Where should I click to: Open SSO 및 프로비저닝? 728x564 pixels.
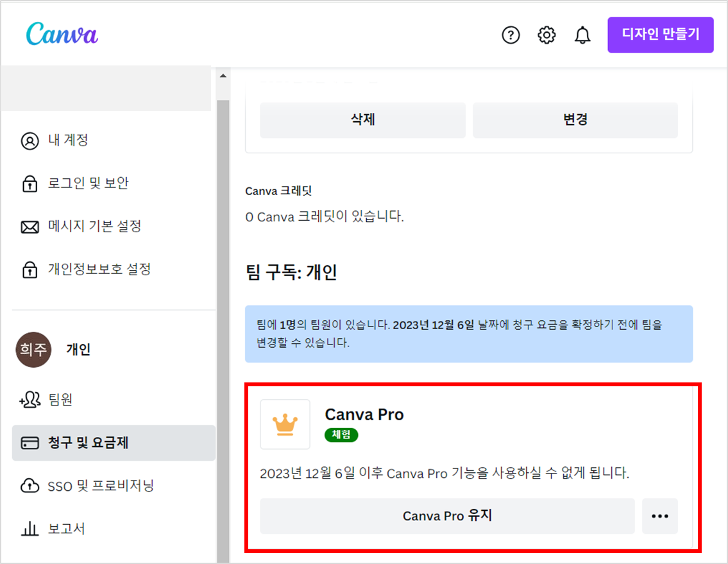(114, 486)
